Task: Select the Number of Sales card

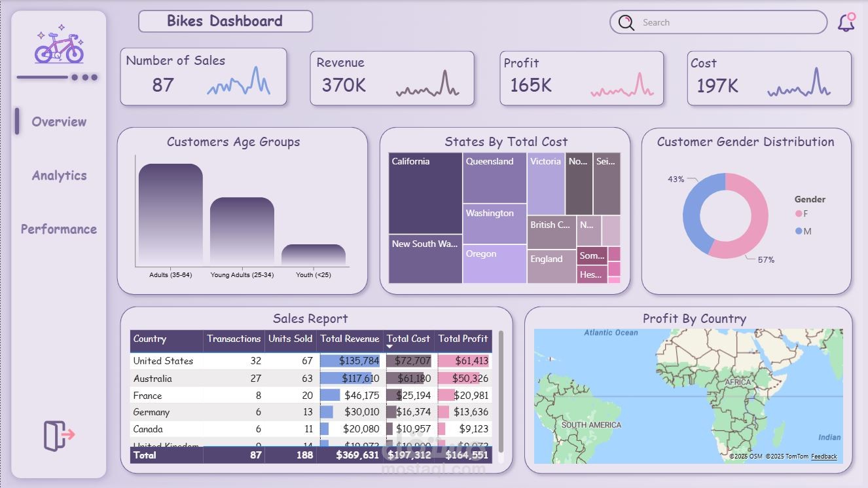Action: (204, 77)
